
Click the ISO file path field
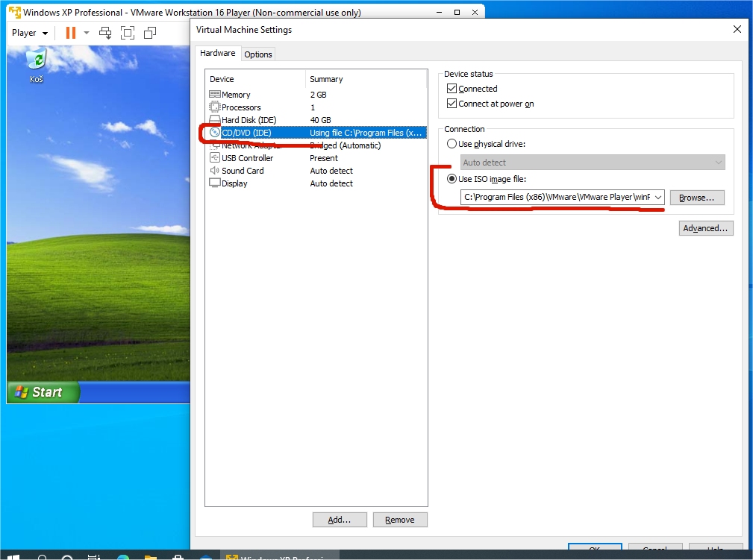[557, 197]
